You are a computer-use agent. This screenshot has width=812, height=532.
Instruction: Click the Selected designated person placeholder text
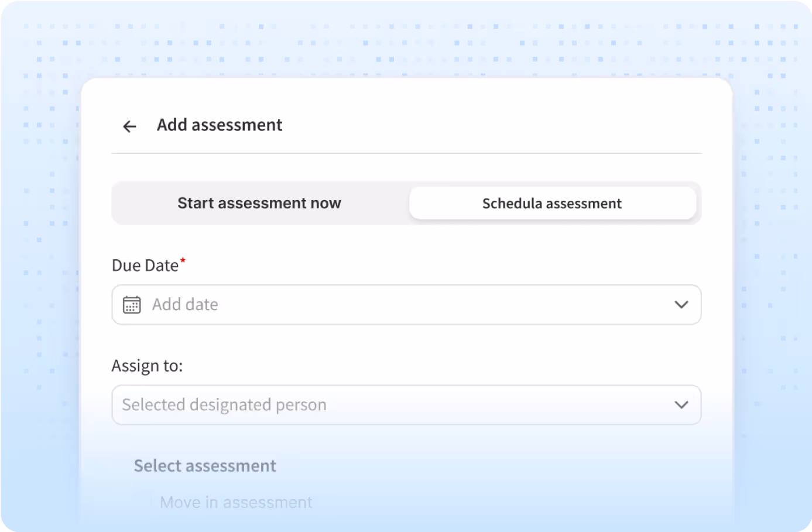[224, 404]
